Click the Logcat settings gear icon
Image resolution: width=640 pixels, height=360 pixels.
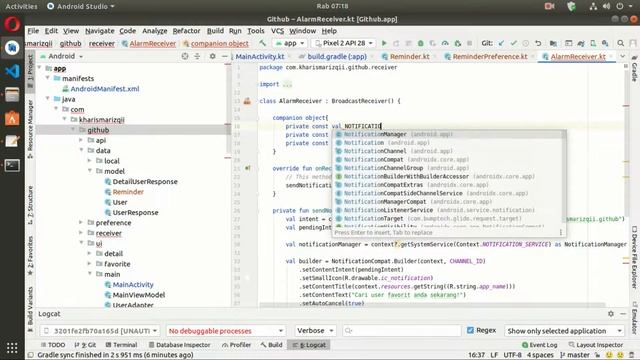coord(611,314)
